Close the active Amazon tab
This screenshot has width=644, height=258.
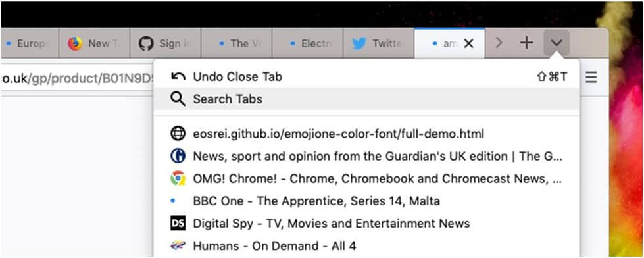(468, 43)
